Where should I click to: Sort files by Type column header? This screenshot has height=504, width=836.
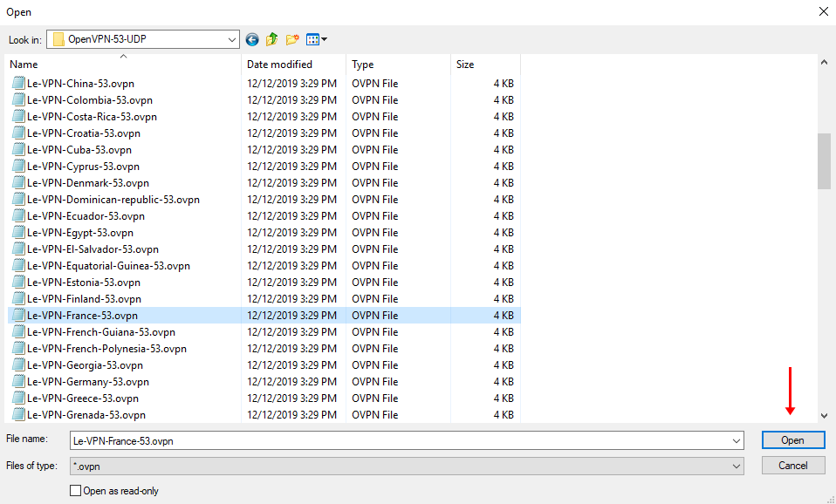[x=398, y=64]
